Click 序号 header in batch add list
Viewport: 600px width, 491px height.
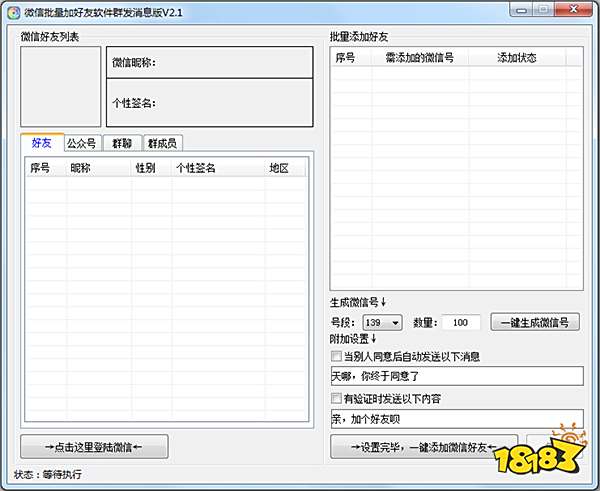point(351,58)
